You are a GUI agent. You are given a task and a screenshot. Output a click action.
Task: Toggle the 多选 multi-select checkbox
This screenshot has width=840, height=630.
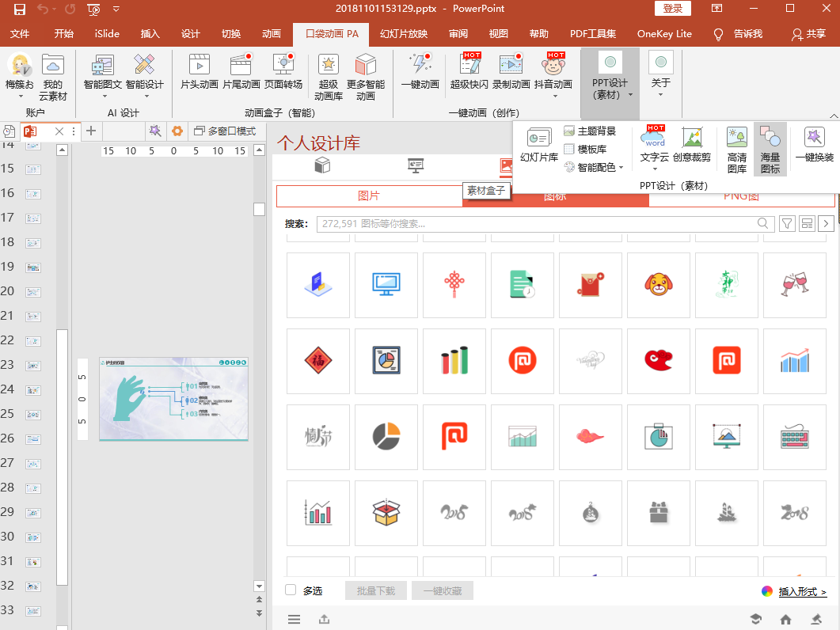(x=291, y=590)
